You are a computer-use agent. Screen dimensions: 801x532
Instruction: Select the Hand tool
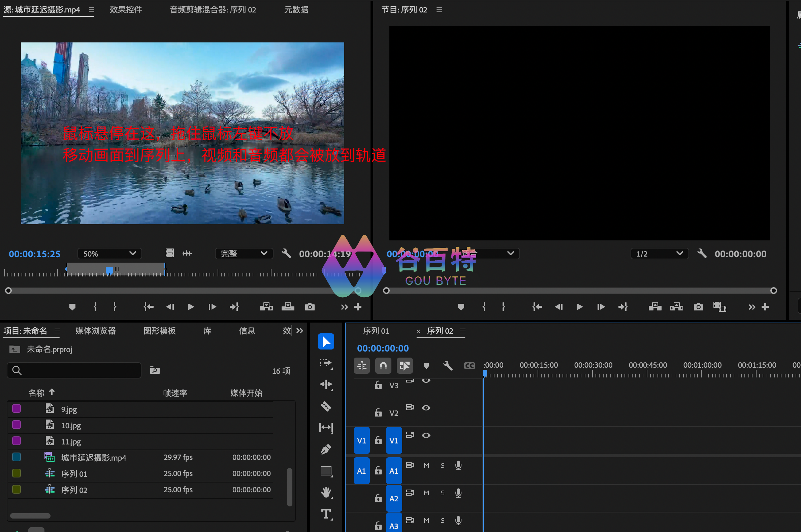(x=326, y=492)
